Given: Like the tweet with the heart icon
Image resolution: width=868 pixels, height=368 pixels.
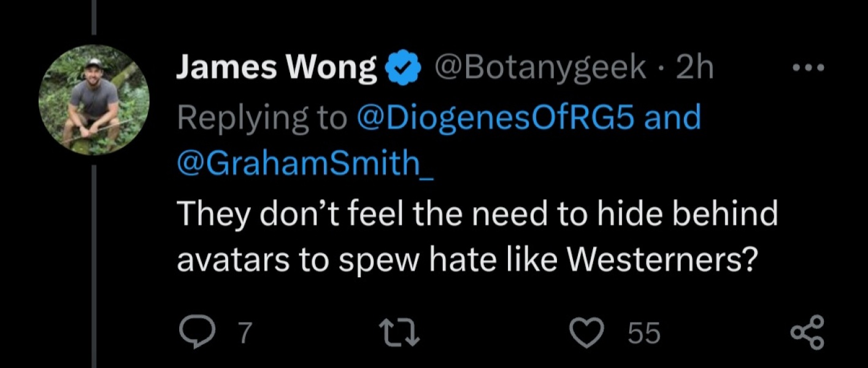Looking at the screenshot, I should click(588, 331).
